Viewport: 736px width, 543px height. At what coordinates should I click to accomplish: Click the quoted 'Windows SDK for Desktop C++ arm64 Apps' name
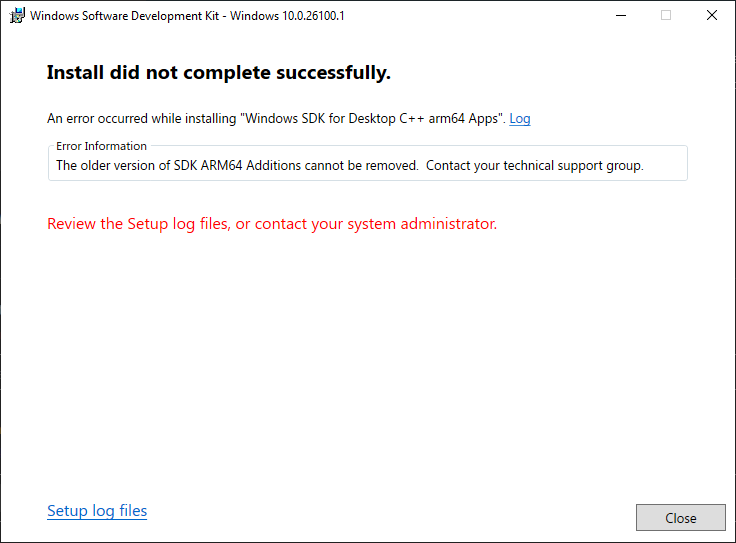point(373,119)
